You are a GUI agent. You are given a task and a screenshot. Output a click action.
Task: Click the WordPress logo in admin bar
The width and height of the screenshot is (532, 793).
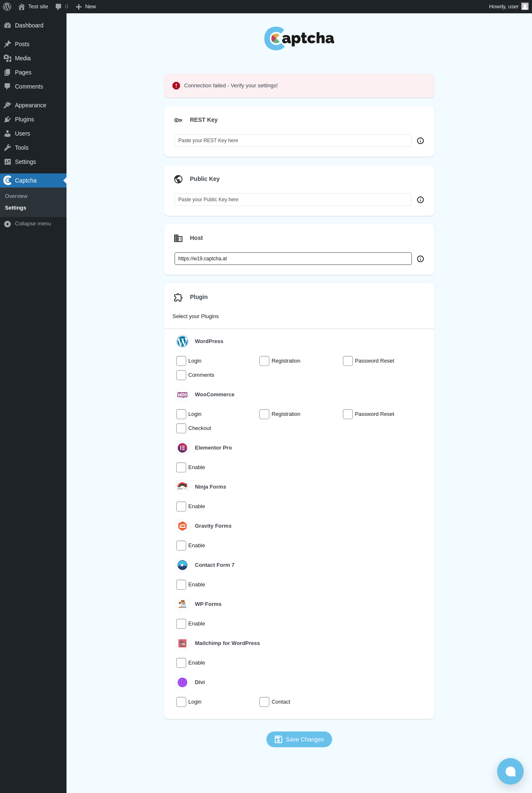(x=7, y=7)
